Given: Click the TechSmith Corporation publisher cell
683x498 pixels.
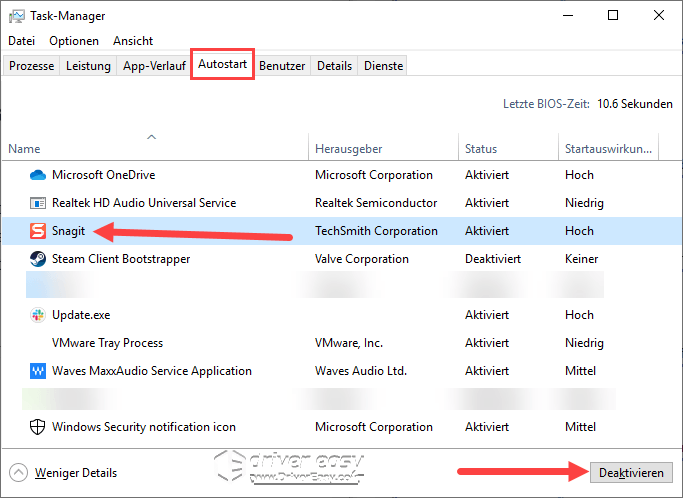Looking at the screenshot, I should (x=376, y=231).
